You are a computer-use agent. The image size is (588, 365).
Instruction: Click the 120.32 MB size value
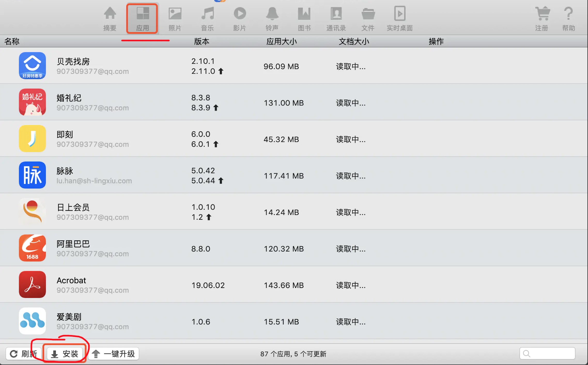click(284, 249)
